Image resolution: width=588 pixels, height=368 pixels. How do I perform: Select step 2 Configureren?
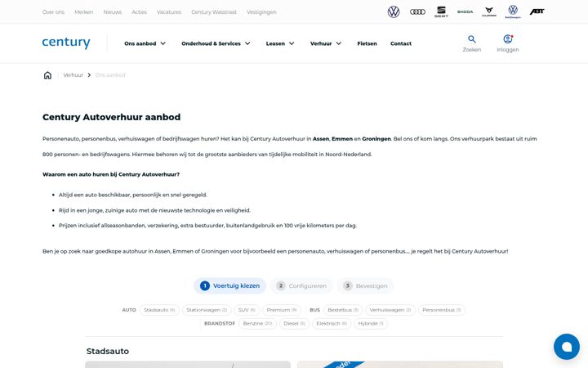301,285
